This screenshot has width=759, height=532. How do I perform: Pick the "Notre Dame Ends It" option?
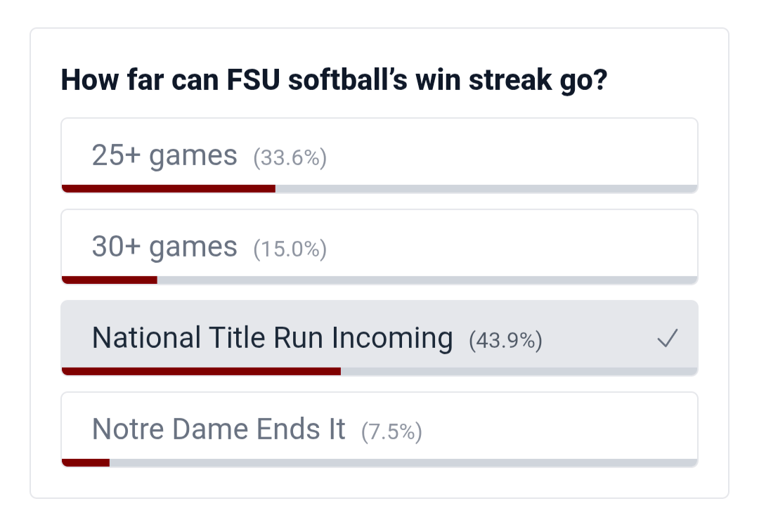tap(219, 429)
